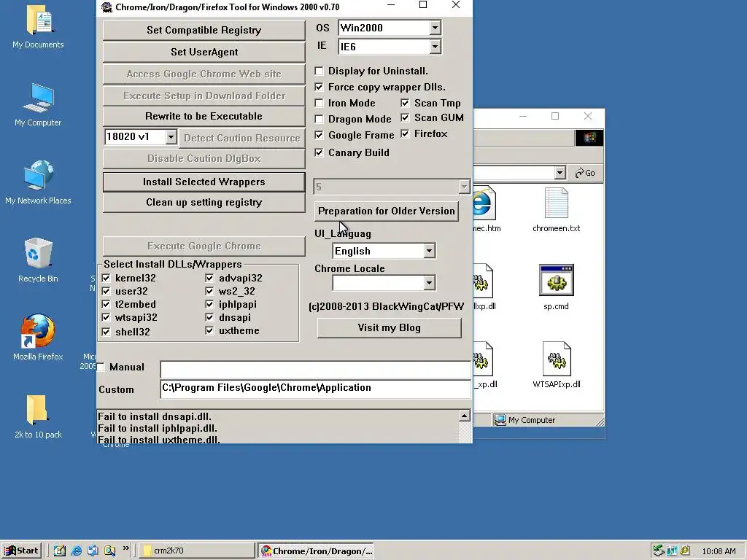Click Set UserAgent button
This screenshot has height=560, width=747.
[204, 52]
